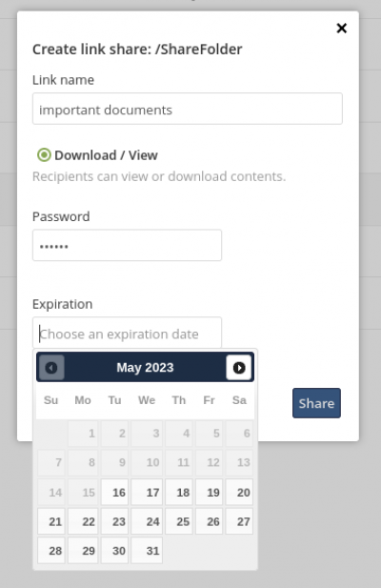
Task: Select May 21 in the calendar
Action: tap(51, 521)
